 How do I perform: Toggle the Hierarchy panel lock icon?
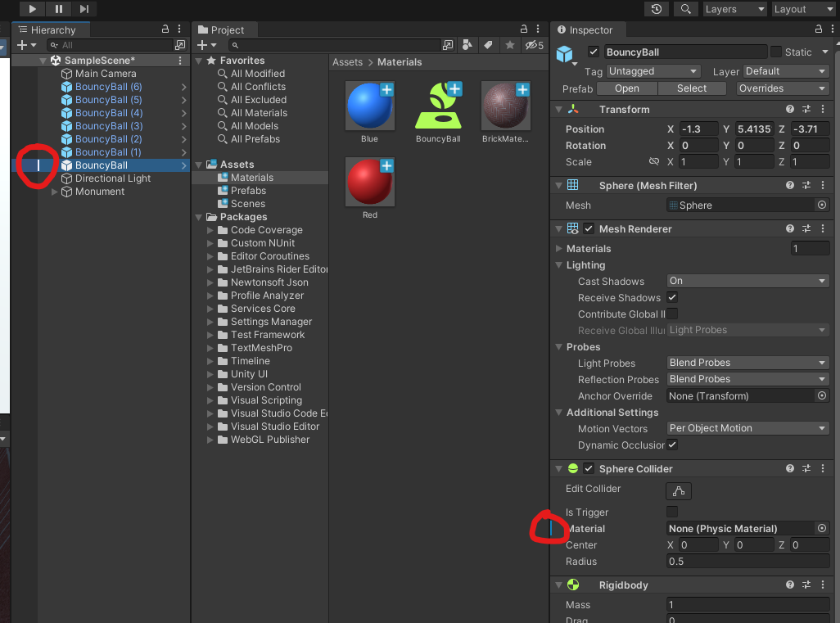tap(165, 29)
